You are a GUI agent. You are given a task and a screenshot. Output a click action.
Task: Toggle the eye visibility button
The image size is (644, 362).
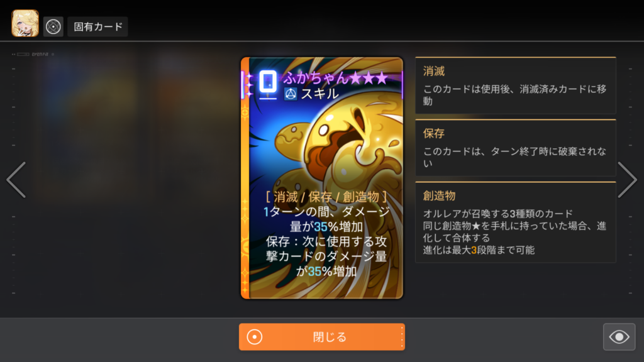click(619, 337)
